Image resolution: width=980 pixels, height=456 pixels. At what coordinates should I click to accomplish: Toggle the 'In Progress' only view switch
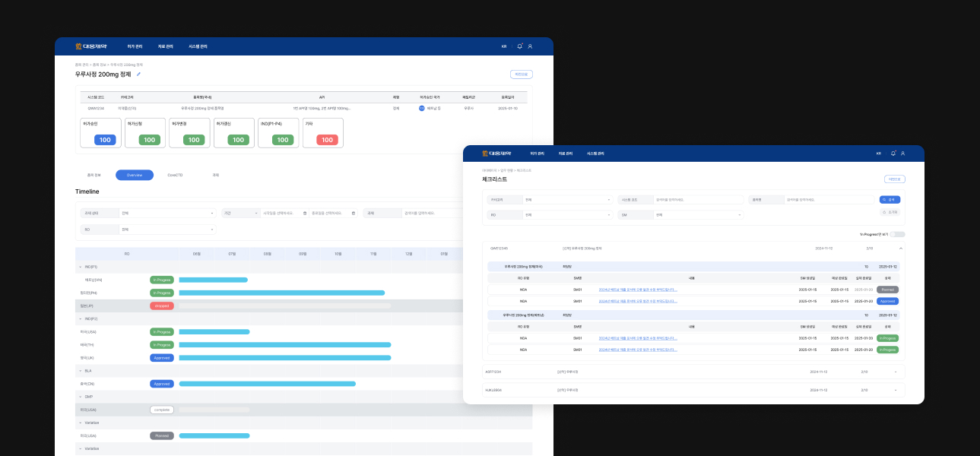897,234
